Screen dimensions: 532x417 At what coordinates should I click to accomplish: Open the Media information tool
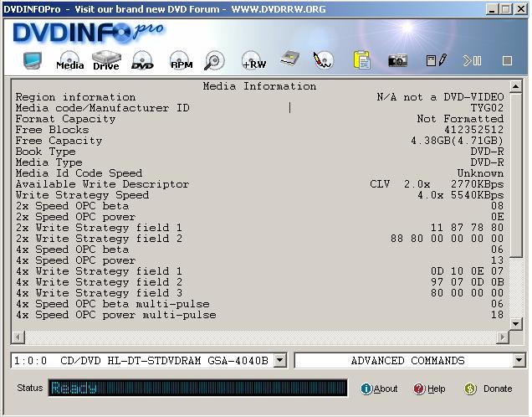[70, 61]
